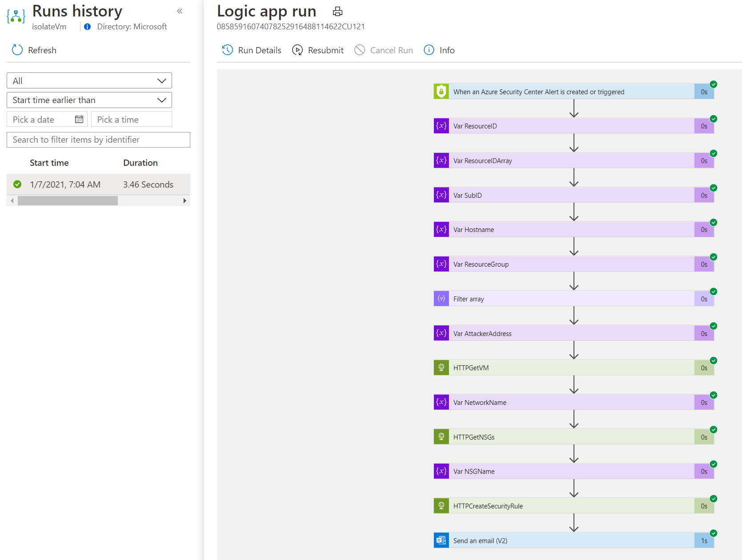Expand the Start time earlier than dropdown
The image size is (742, 560).
tap(89, 100)
